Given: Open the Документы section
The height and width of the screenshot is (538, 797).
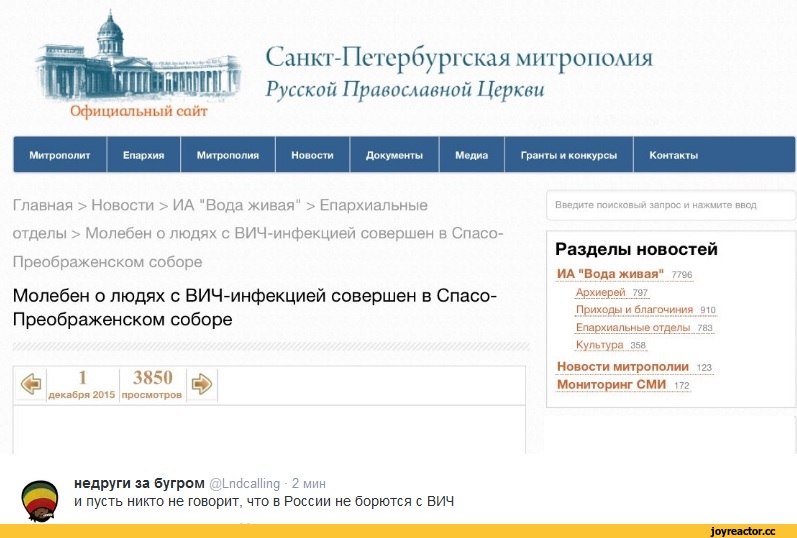Looking at the screenshot, I should [x=396, y=155].
